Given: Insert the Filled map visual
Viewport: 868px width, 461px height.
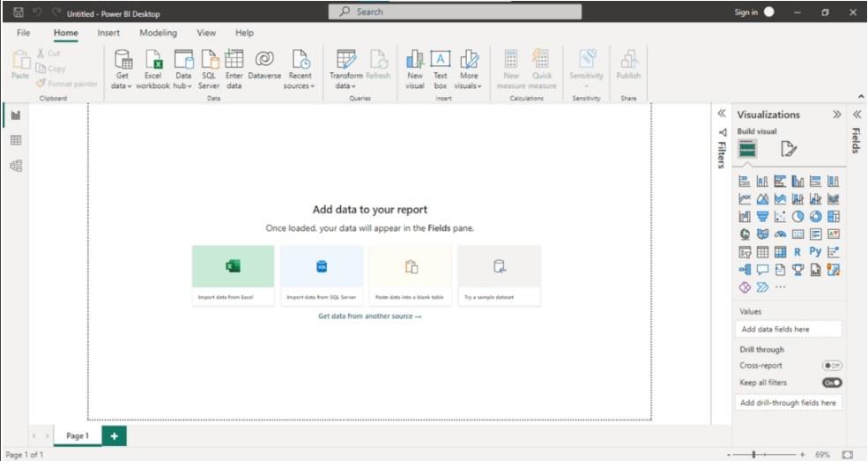Looking at the screenshot, I should tap(762, 234).
